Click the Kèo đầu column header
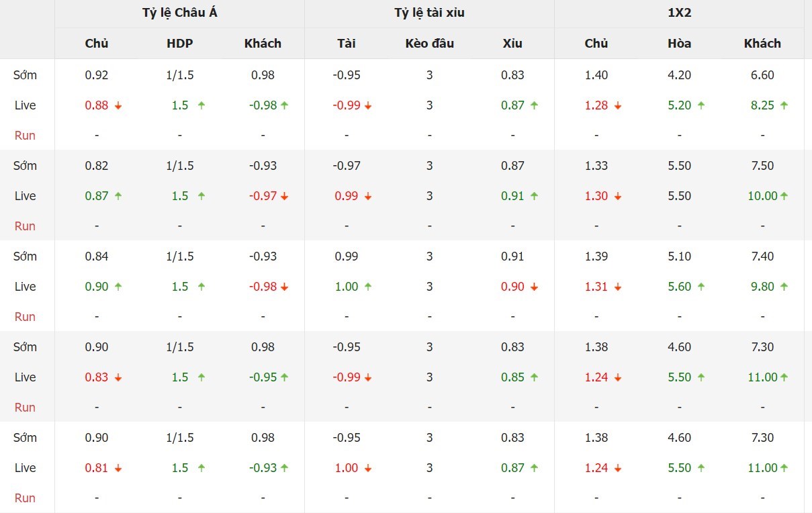Viewport: 812px width, 513px height. click(x=430, y=43)
